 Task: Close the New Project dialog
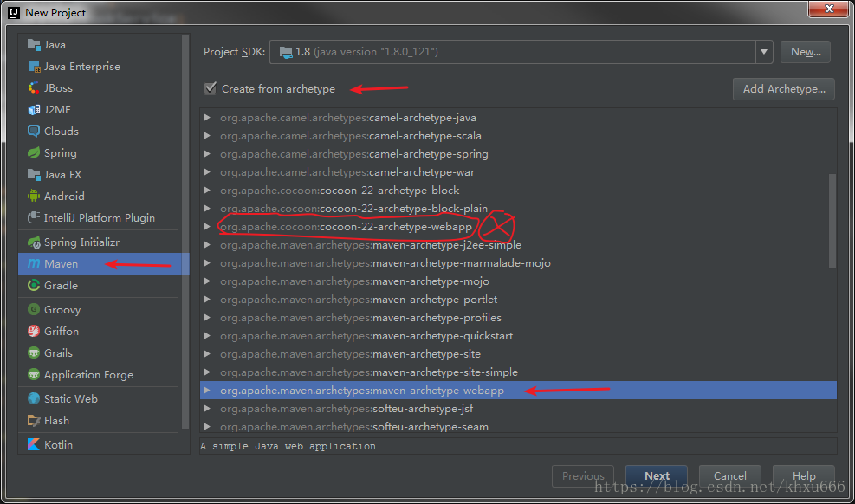(x=829, y=9)
